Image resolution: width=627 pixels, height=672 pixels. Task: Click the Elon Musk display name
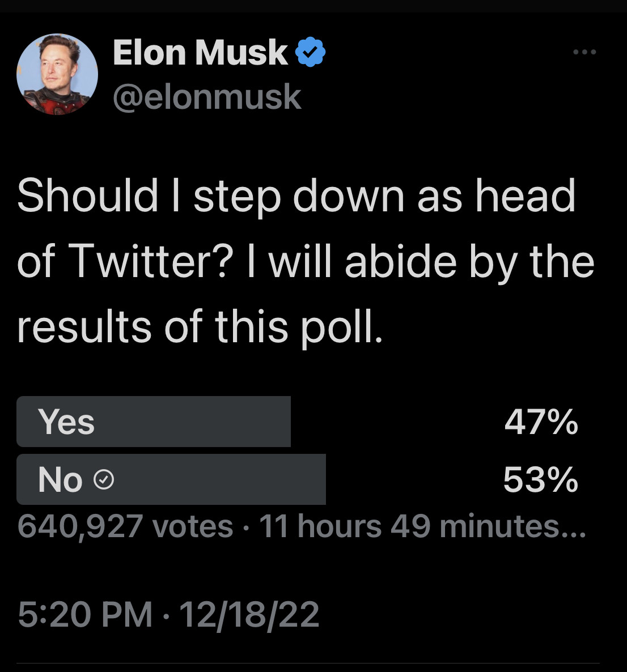(x=200, y=52)
